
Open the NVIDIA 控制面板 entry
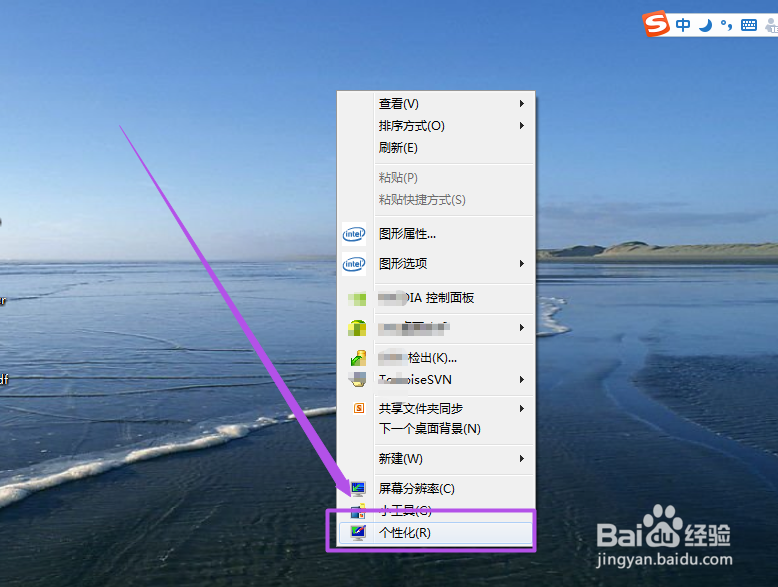pos(436,298)
